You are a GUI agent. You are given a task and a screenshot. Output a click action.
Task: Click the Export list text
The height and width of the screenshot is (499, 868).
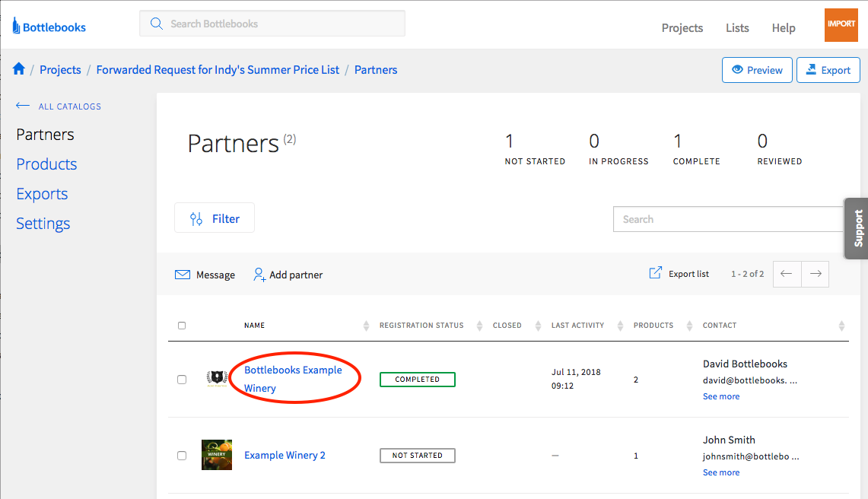point(688,274)
